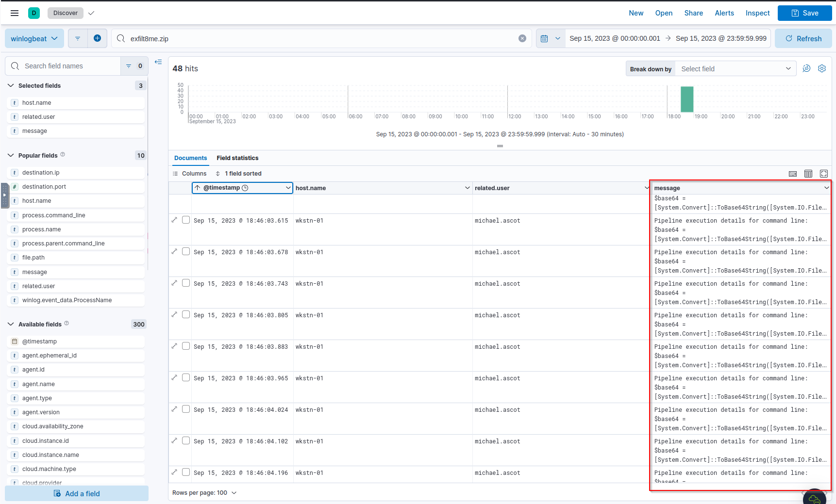Click the green histogram bar at 18:30
This screenshot has width=836, height=504.
(x=686, y=99)
